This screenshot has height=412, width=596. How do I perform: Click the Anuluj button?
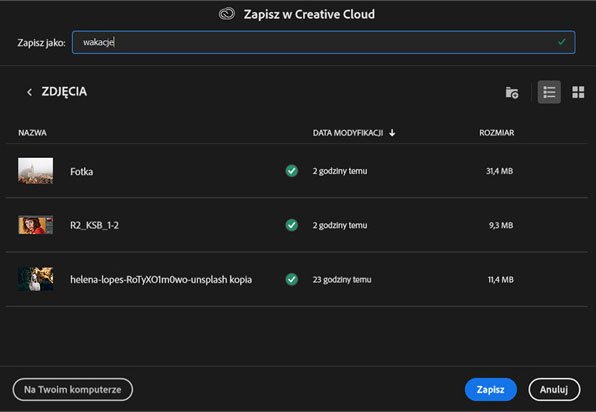554,390
